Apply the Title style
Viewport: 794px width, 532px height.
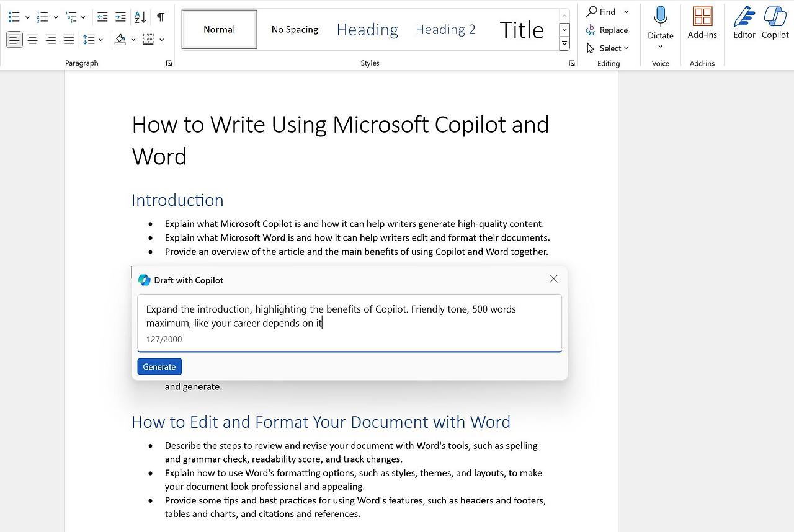[x=521, y=29]
